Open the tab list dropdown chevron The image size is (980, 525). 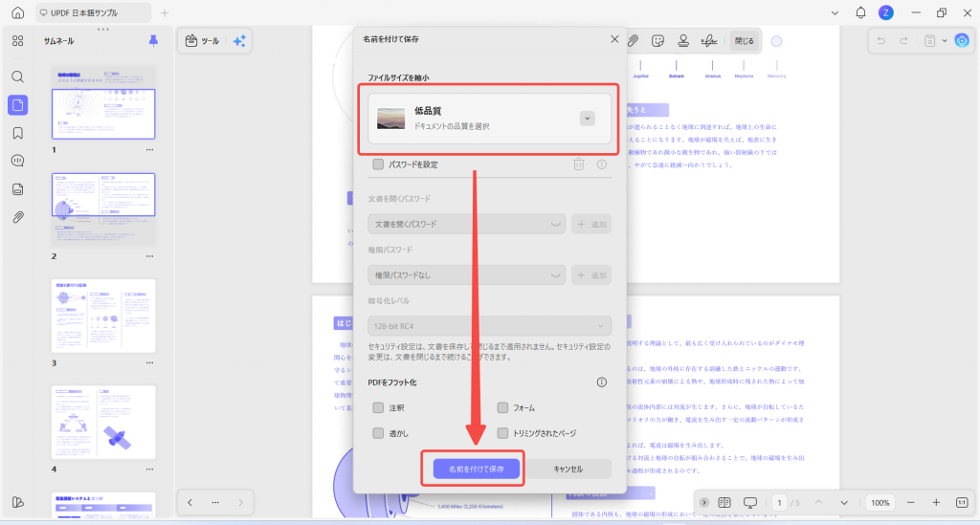pos(835,13)
